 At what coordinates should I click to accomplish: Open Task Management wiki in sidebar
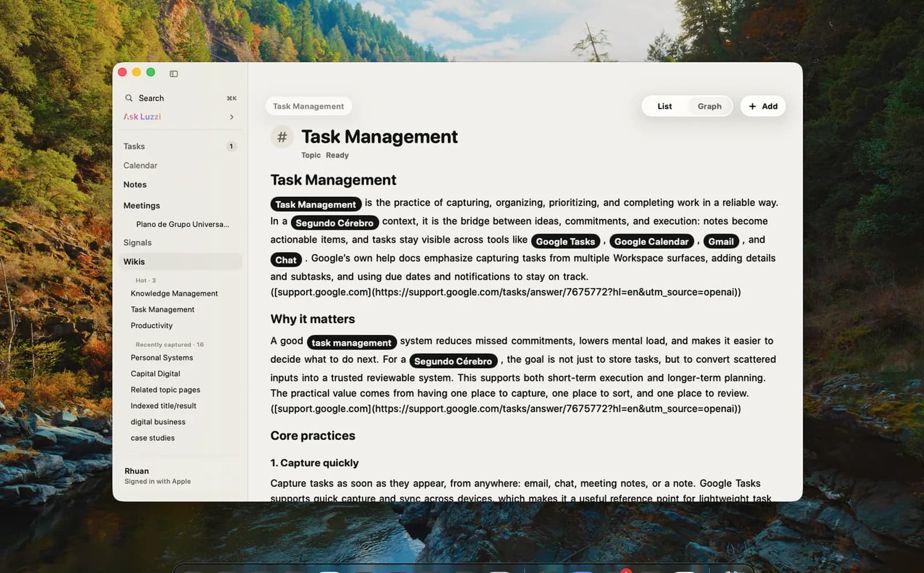point(162,310)
